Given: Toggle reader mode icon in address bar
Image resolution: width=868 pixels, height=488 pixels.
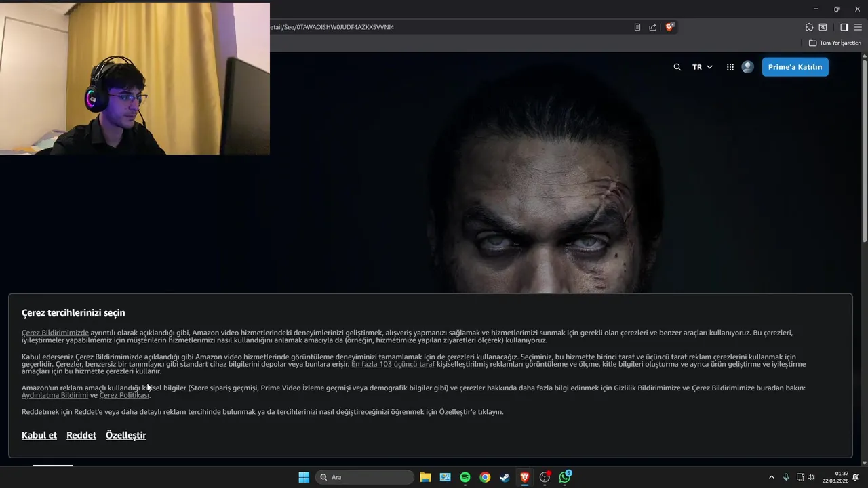Looking at the screenshot, I should tap(637, 27).
